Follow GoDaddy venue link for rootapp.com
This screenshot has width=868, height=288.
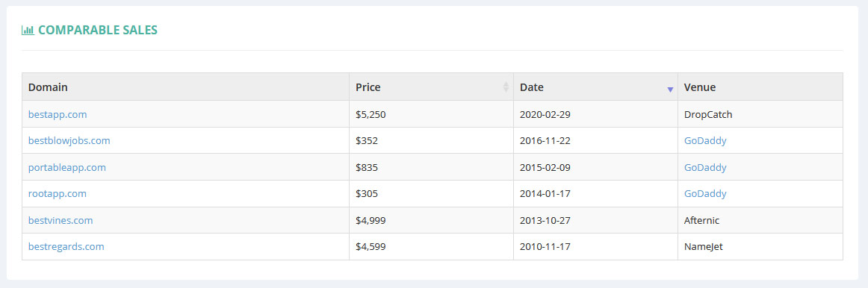pyautogui.click(x=705, y=193)
